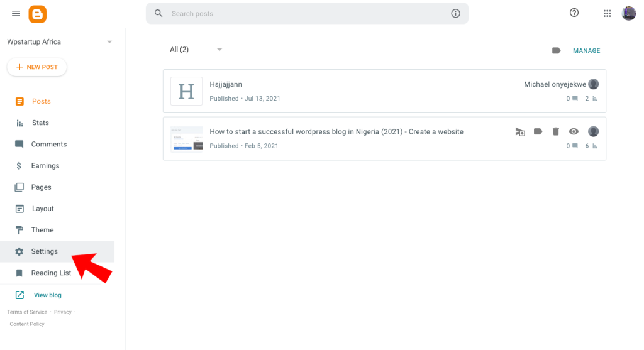Open the Hsjjajjann post thumbnail
This screenshot has width=644, height=350.
click(x=186, y=92)
